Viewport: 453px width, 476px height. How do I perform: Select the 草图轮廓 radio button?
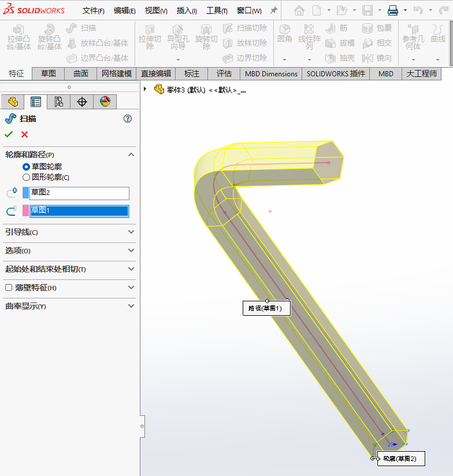[x=26, y=167]
